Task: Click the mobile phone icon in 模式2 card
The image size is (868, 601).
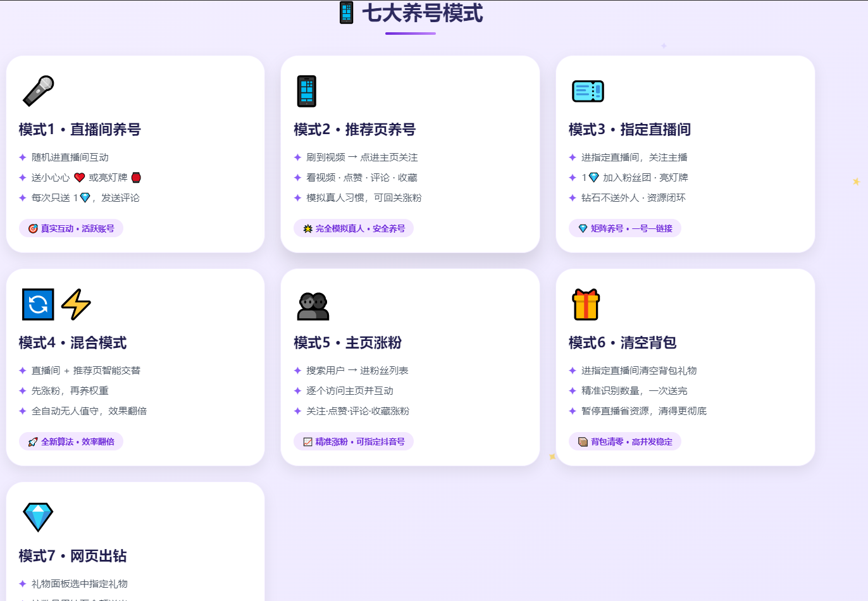Action: point(307,91)
